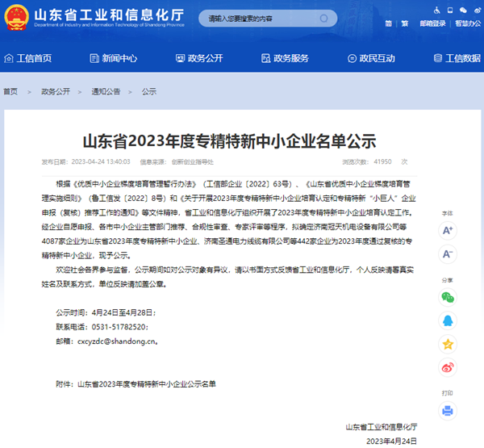This screenshot has height=448, width=484.
Task: Click 邮箱登录 link
Action: (432, 23)
